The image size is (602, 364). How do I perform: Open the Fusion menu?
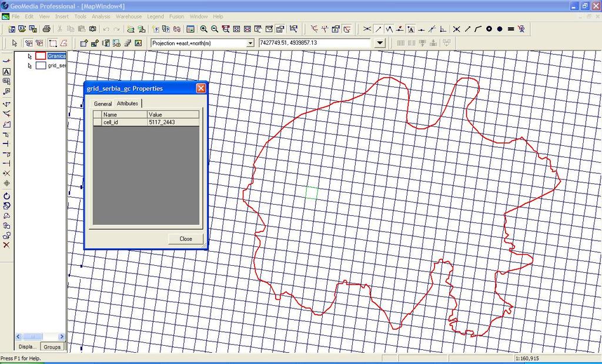click(x=176, y=16)
